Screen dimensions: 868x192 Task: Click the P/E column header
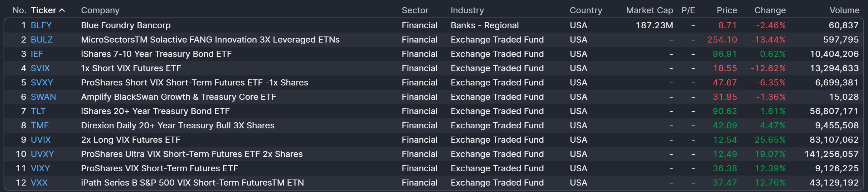[x=688, y=10]
